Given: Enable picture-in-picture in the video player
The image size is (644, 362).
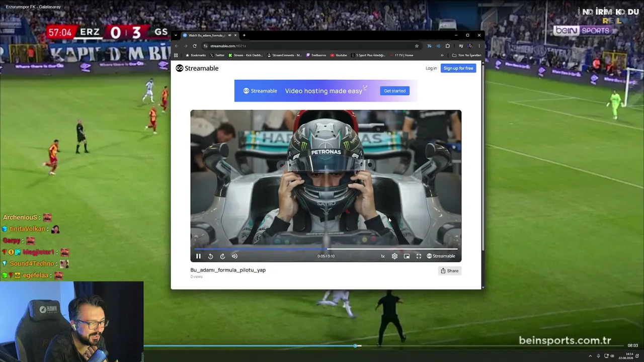Looking at the screenshot, I should coord(407,256).
